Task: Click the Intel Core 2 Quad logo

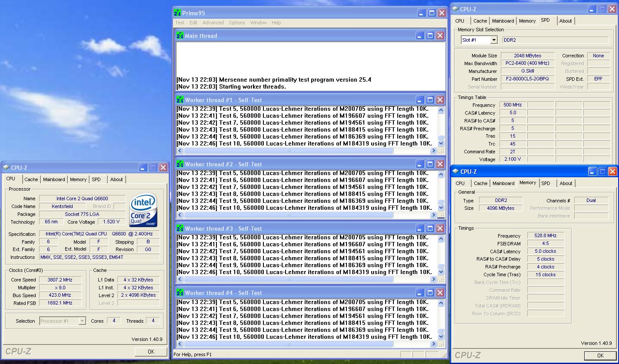Action: (143, 211)
